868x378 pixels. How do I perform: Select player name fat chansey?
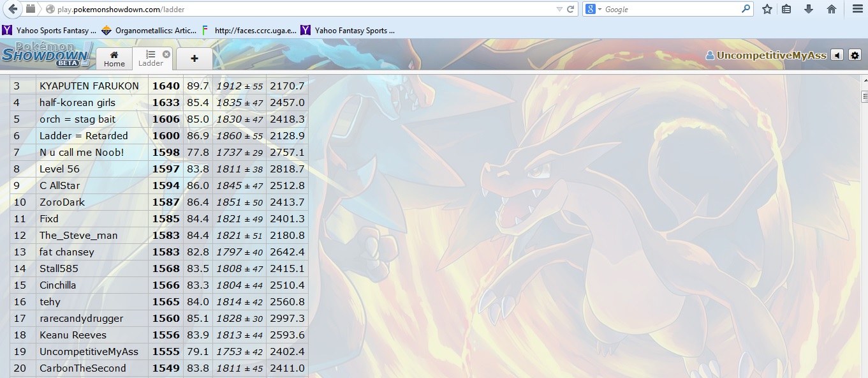tap(66, 252)
